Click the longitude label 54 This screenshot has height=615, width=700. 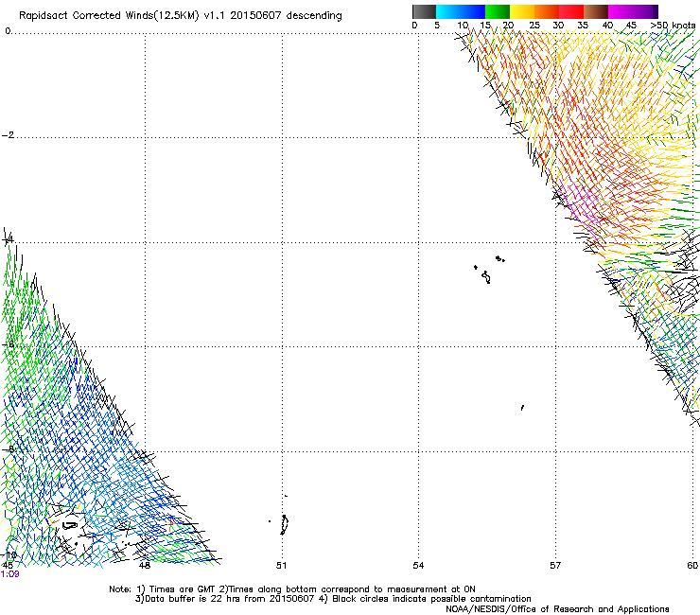(x=418, y=566)
